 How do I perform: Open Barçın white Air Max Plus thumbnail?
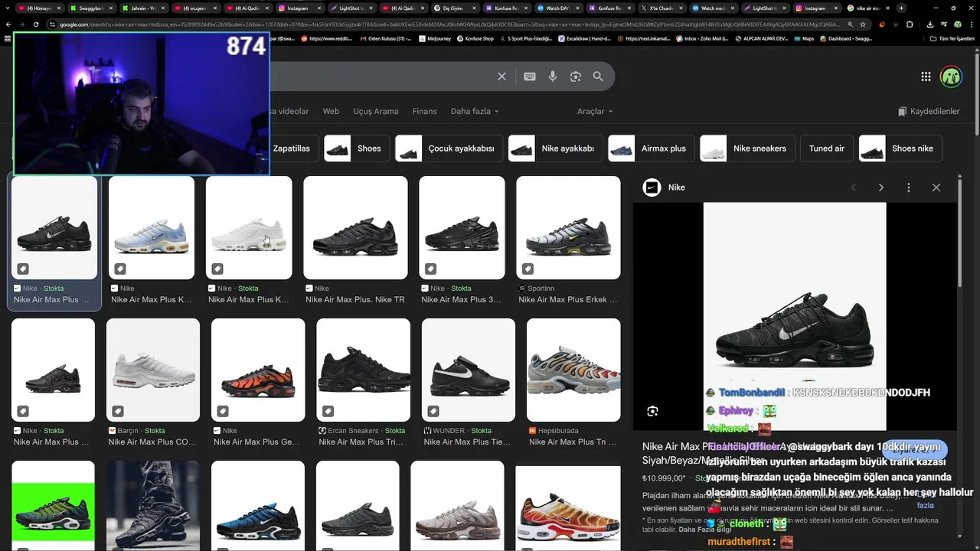[x=153, y=370]
